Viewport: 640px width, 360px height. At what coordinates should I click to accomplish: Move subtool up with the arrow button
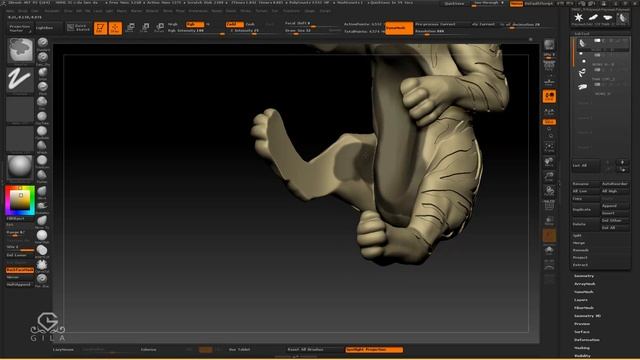coord(622,162)
